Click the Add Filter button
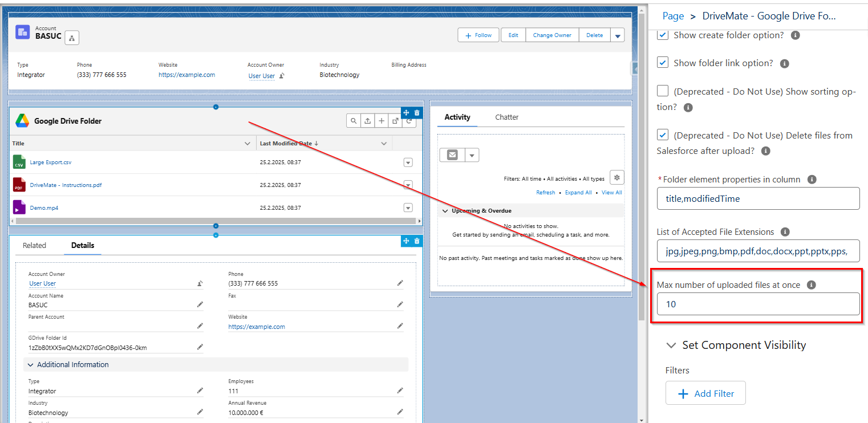 point(705,393)
